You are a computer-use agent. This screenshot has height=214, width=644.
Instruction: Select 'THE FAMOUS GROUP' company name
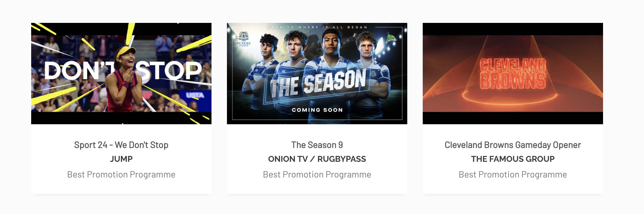tap(513, 159)
